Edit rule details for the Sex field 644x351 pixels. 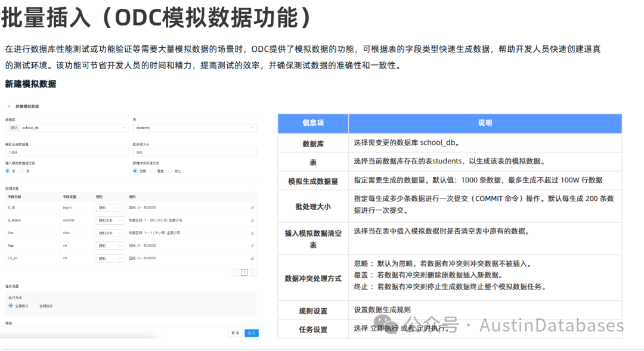252,233
